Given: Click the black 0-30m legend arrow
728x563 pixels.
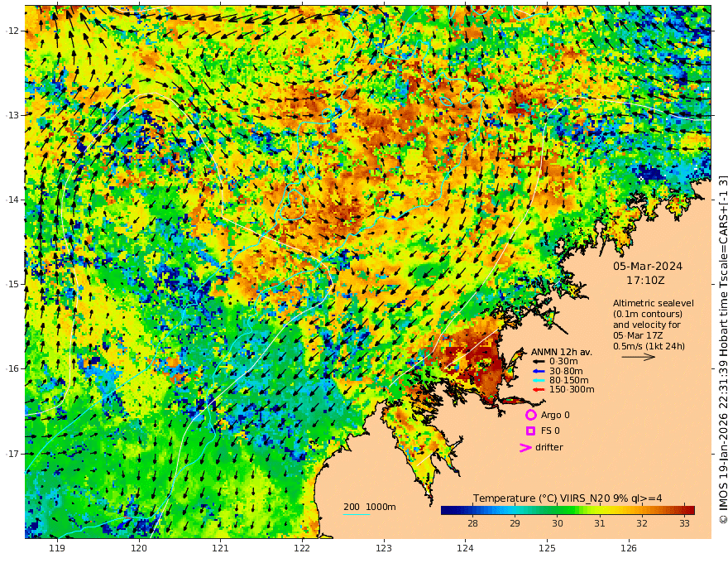Looking at the screenshot, I should [538, 362].
